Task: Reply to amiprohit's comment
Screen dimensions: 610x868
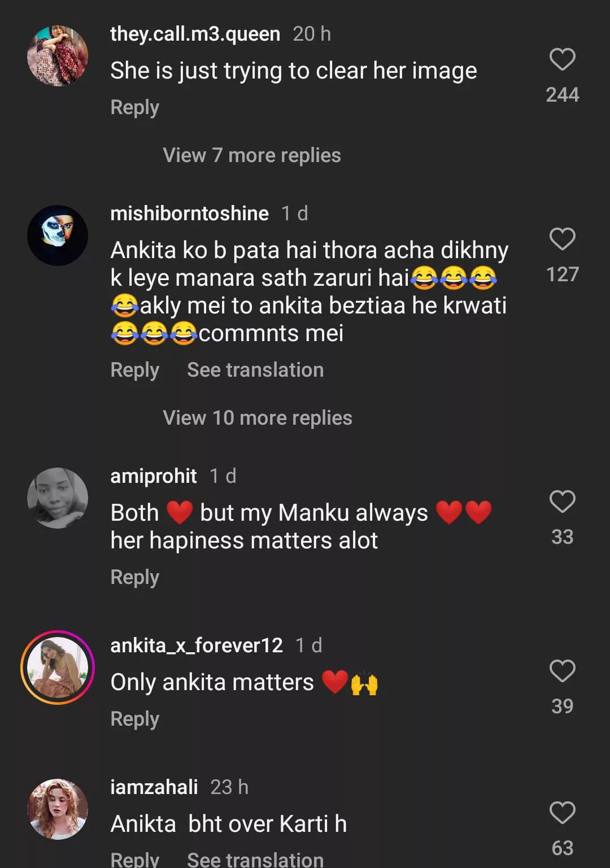Action: click(135, 577)
